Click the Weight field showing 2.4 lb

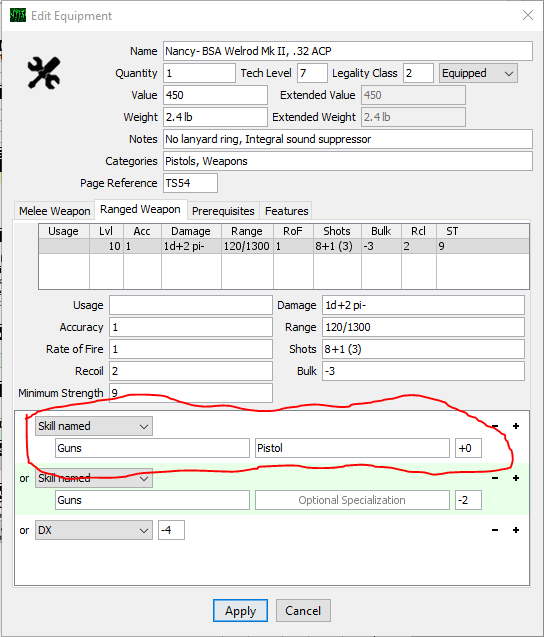tap(215, 117)
